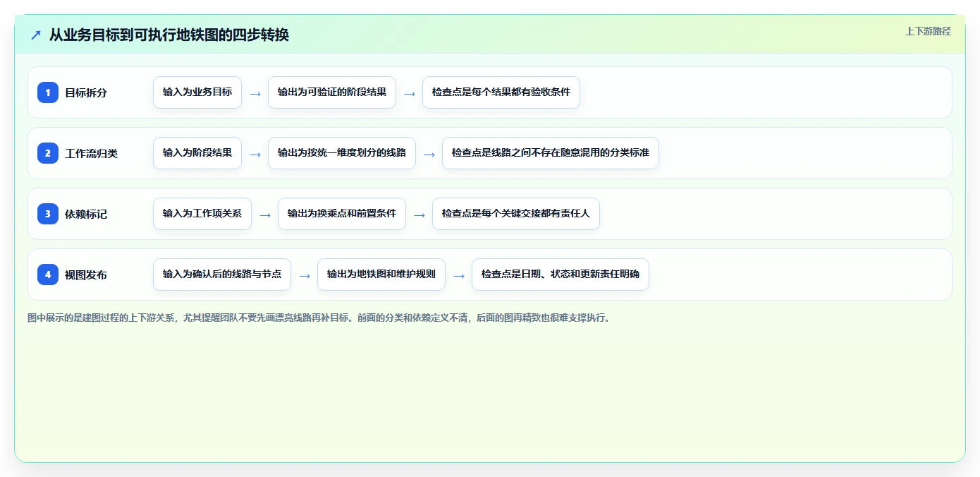Click the 检查点是线路之间不存在随意混用的分类标准 chip
The width and height of the screenshot is (980, 477).
click(551, 153)
